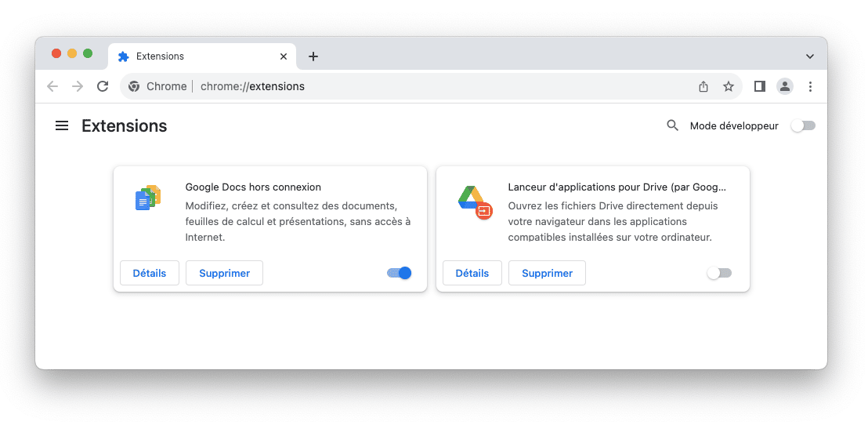Open Détails for Lanceur d'applications Drive

pyautogui.click(x=472, y=273)
